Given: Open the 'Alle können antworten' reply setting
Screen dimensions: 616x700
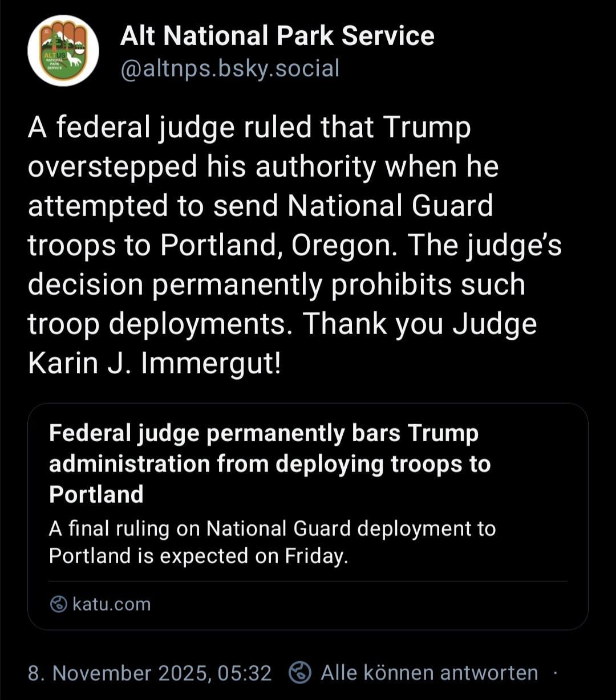Looking at the screenshot, I should pyautogui.click(x=429, y=673).
